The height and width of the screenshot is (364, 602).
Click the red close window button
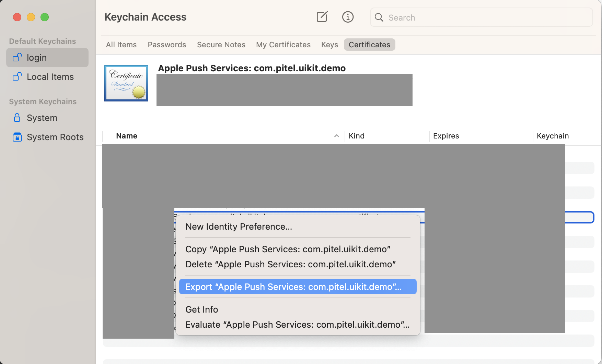[x=17, y=17]
